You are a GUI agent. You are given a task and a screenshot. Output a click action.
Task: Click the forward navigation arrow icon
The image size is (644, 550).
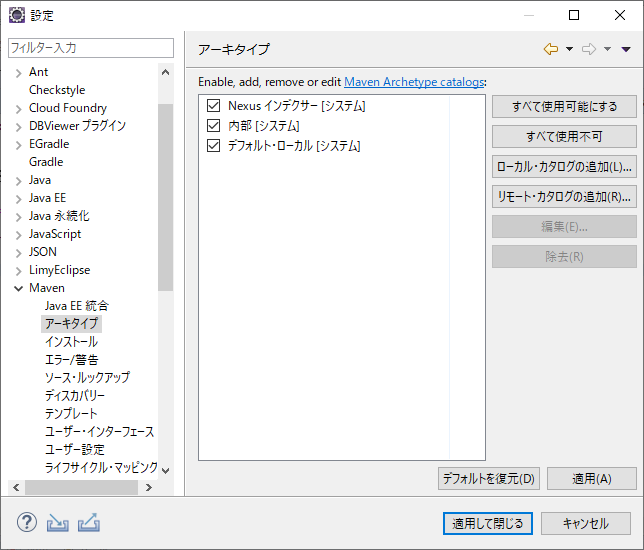(x=589, y=49)
